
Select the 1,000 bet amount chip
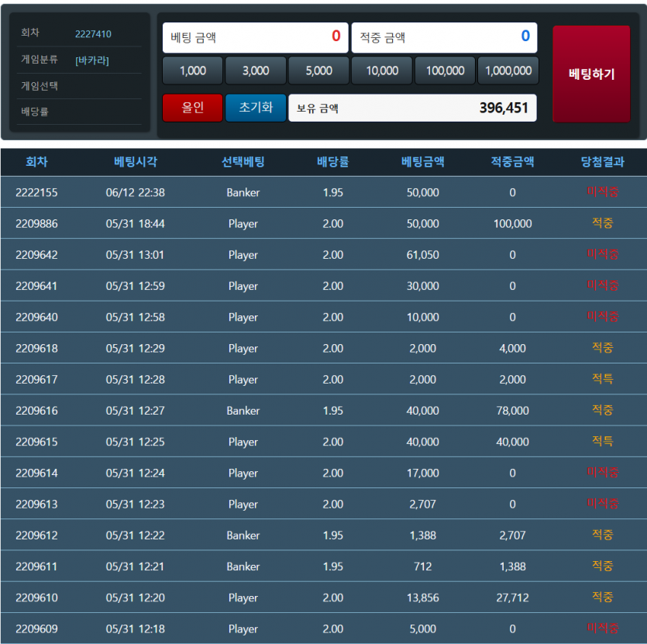[193, 71]
